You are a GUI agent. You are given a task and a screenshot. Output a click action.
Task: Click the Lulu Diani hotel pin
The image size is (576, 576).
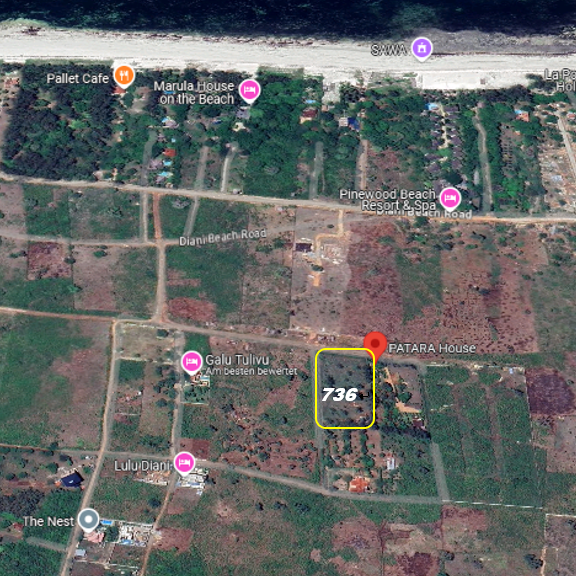coord(184,464)
